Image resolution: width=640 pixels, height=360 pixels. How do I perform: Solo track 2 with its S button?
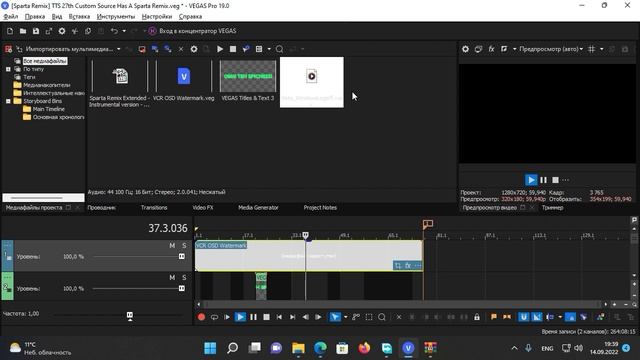coord(184,278)
